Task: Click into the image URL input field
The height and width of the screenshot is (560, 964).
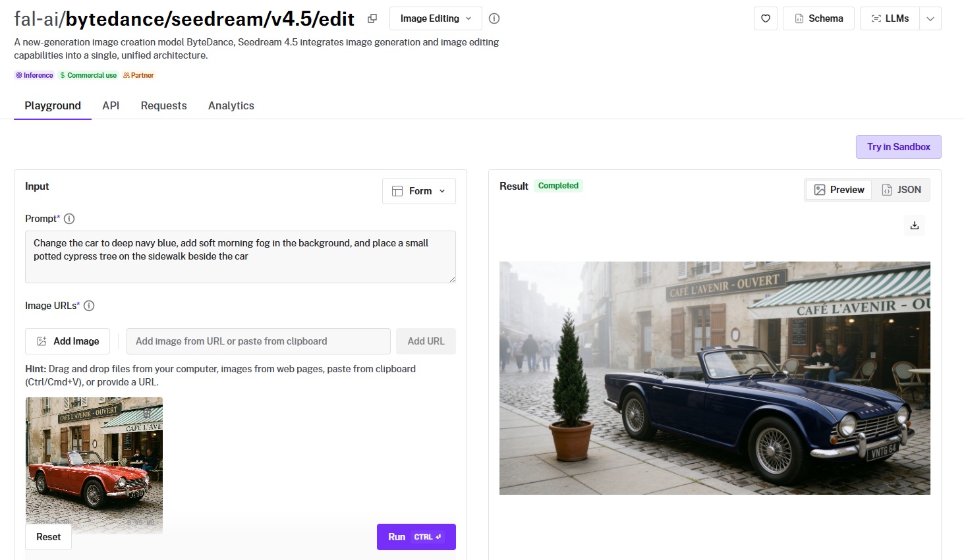Action: [258, 341]
